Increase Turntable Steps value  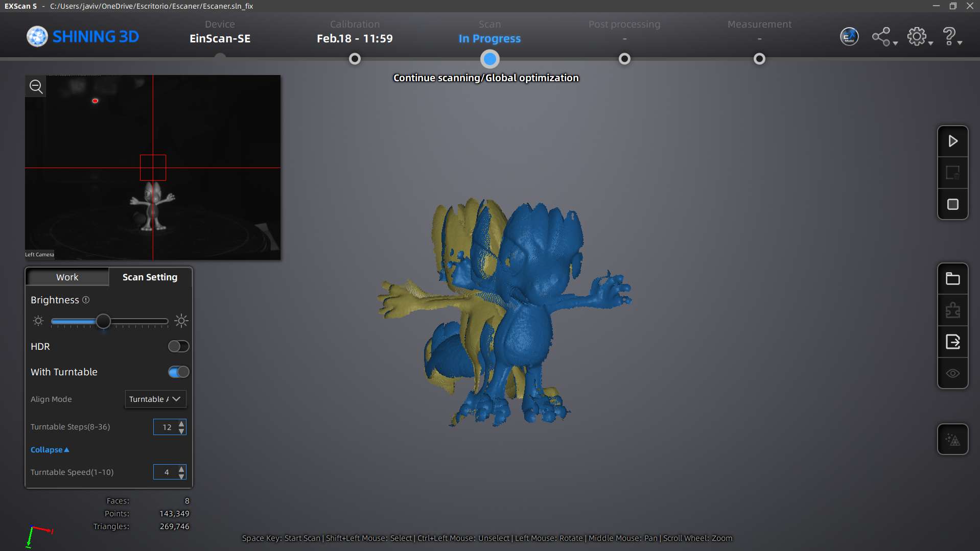pyautogui.click(x=181, y=423)
